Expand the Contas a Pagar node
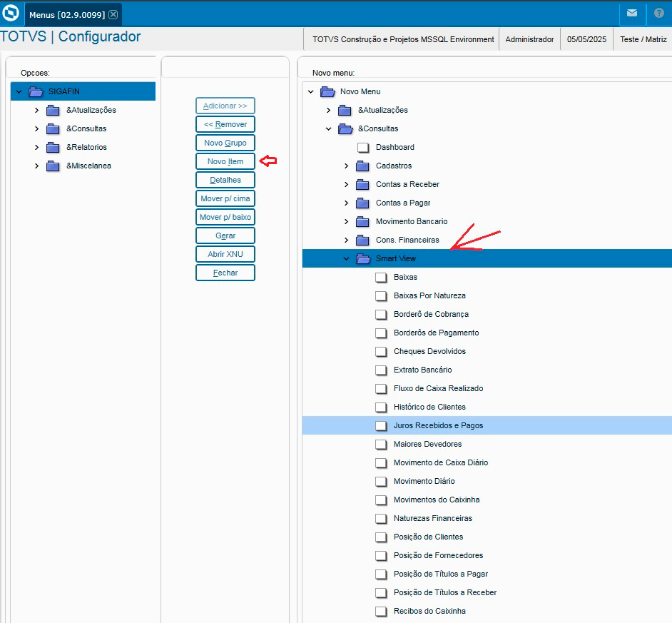Image resolution: width=672 pixels, height=623 pixels. click(x=346, y=203)
